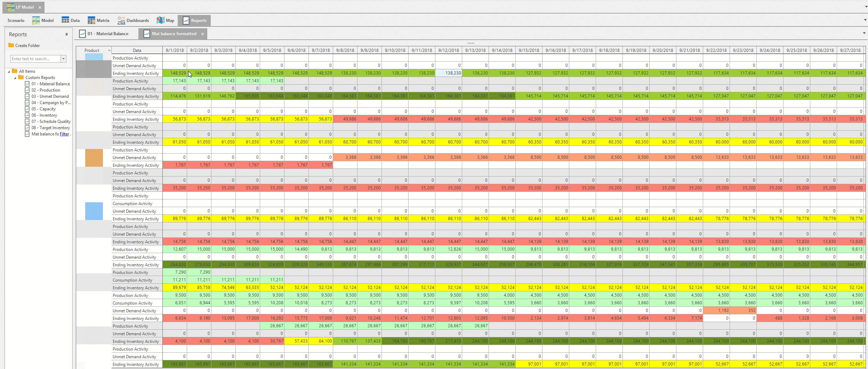Click report icon beside 01 - Material Balance tree item
Image resolution: width=868 pixels, height=369 pixels.
27,84
